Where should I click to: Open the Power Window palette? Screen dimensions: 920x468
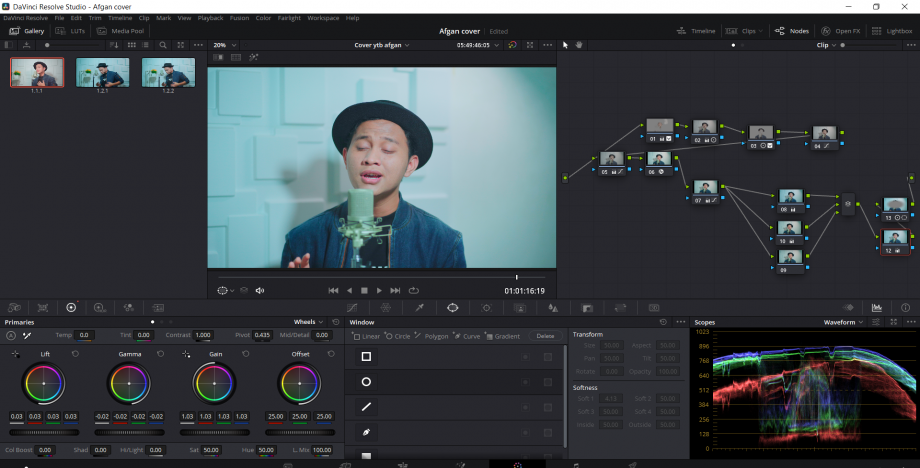point(452,307)
